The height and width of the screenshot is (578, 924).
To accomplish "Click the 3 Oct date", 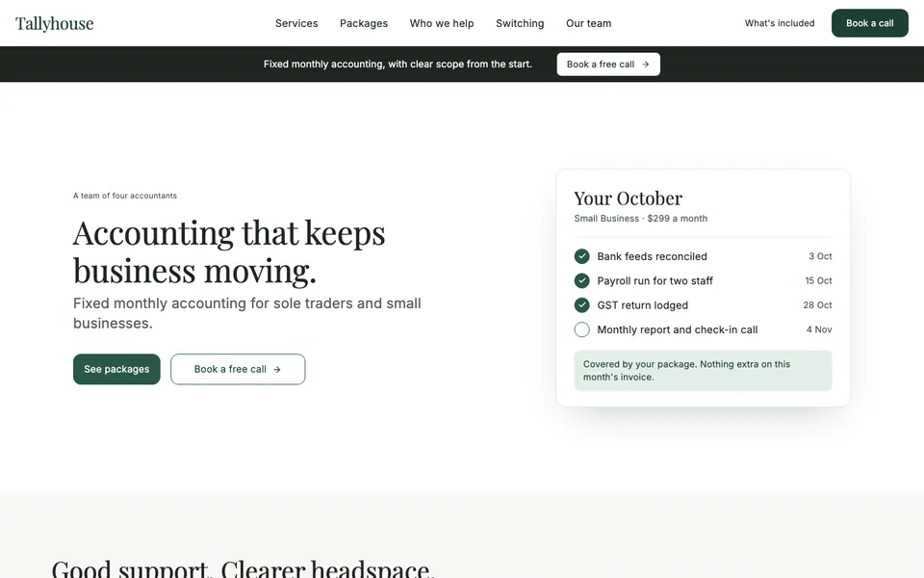I will [x=820, y=256].
